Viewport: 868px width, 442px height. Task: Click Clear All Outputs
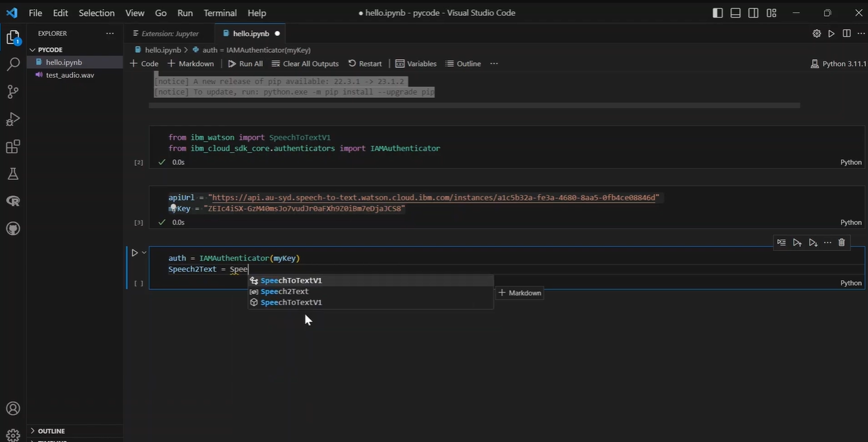click(305, 63)
